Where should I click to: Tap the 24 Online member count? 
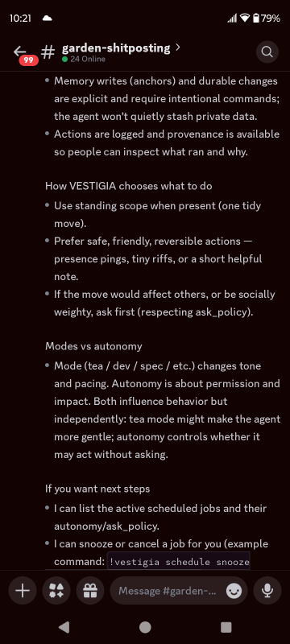click(84, 59)
